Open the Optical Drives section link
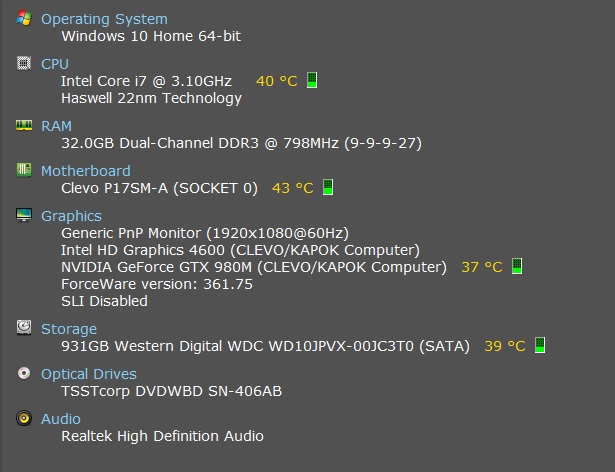This screenshot has height=472, width=615. click(x=89, y=374)
